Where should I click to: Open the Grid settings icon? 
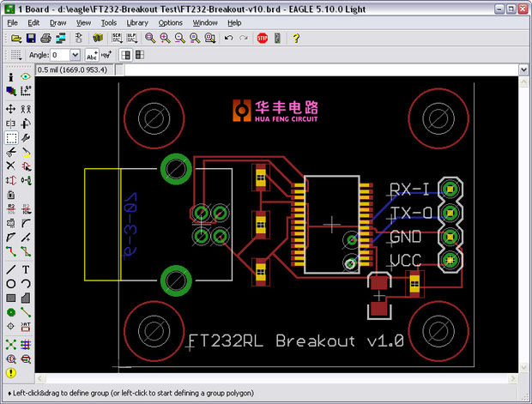15,55
